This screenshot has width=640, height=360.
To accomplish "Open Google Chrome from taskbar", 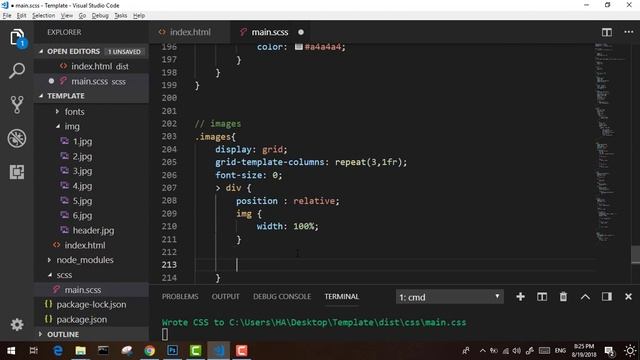I will click(149, 351).
